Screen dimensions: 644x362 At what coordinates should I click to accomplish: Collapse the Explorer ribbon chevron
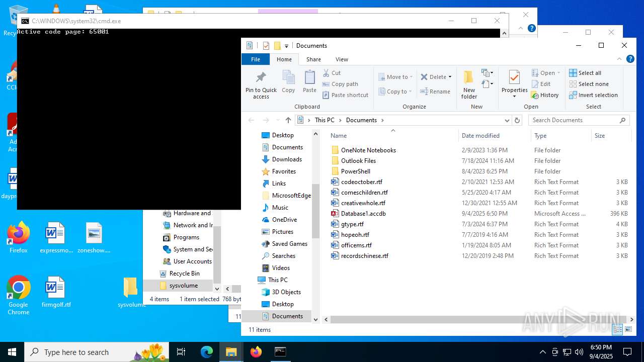(x=620, y=59)
